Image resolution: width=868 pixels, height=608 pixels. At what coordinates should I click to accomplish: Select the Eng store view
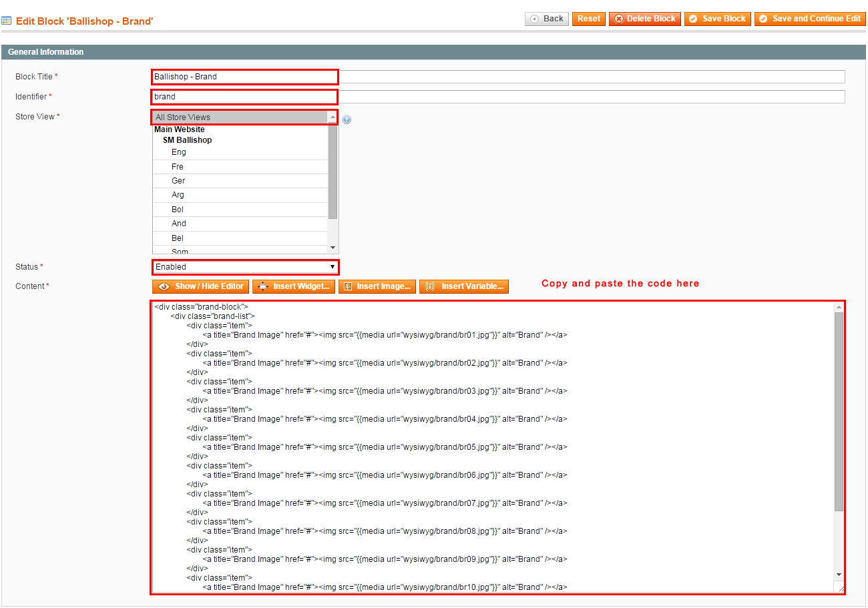point(240,152)
